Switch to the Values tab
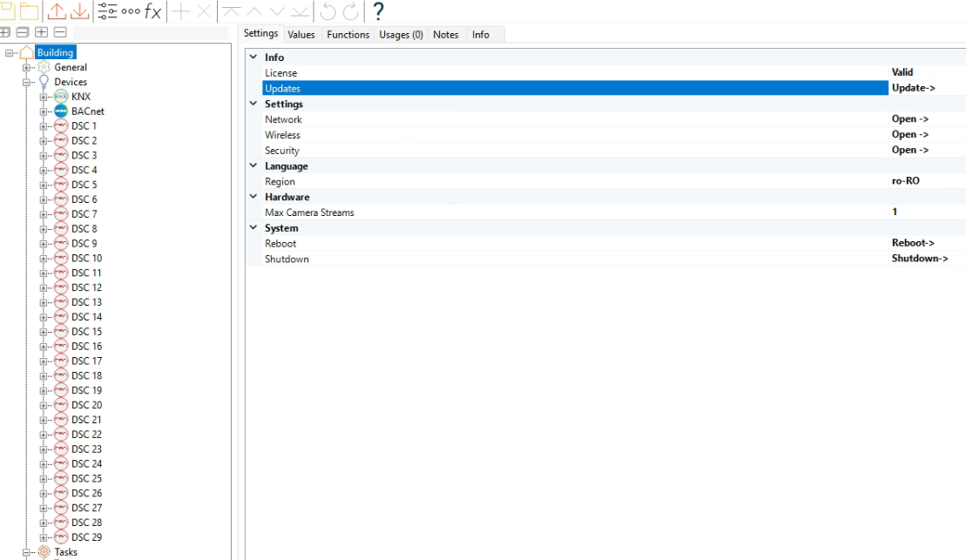The image size is (966, 560). [301, 35]
